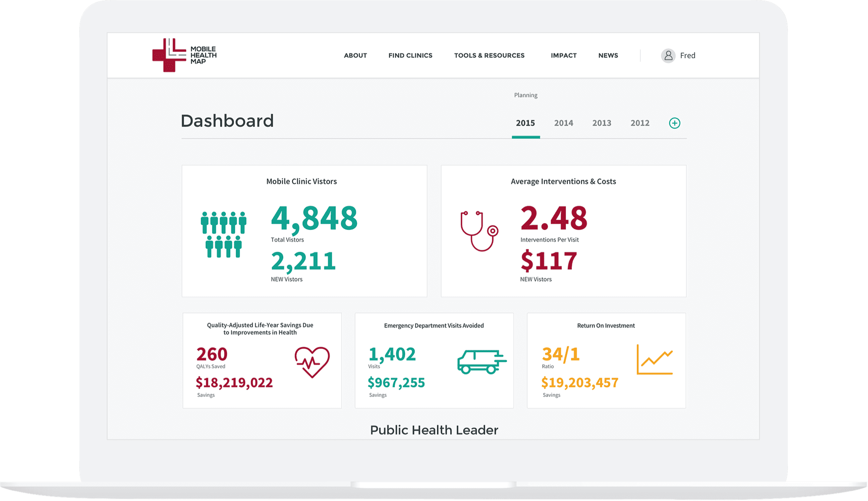Viewport: 868px width, 501px height.
Task: Click the teal ambulance van icon
Action: (482, 362)
